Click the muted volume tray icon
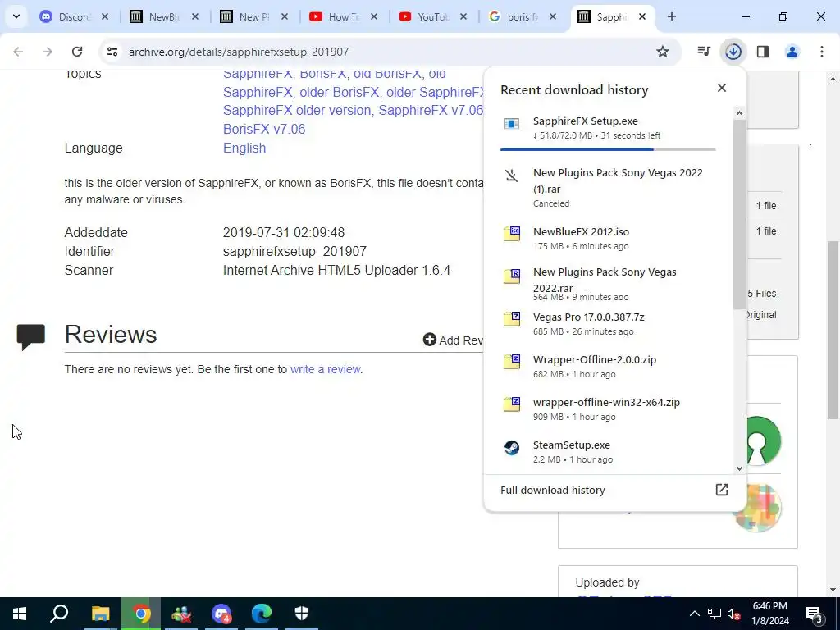Viewport: 840px width, 630px height. point(733,614)
